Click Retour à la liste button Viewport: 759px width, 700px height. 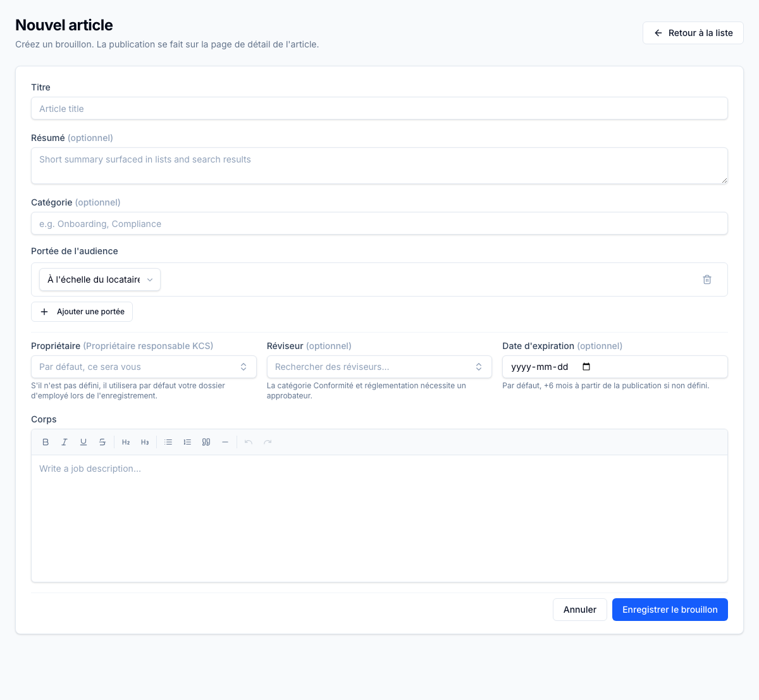[x=693, y=33]
